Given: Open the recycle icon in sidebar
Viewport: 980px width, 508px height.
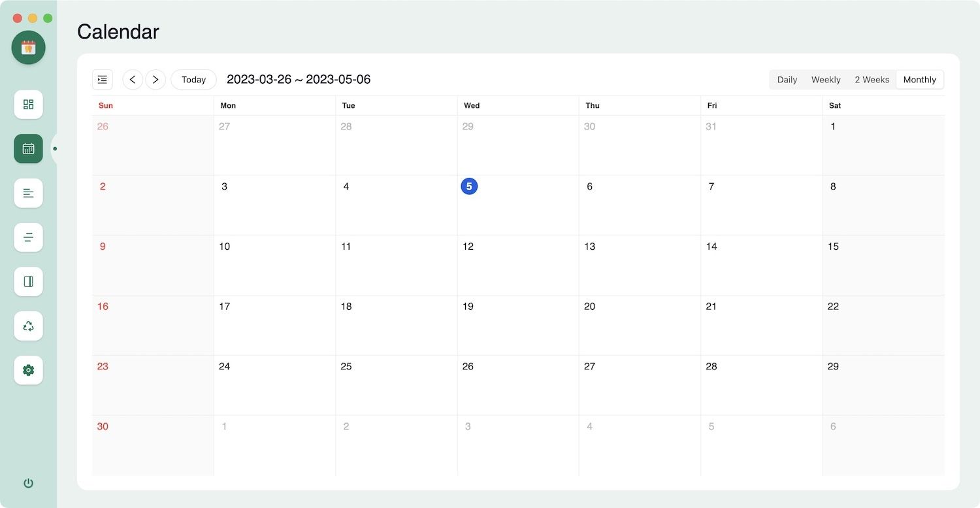Looking at the screenshot, I should pyautogui.click(x=28, y=326).
